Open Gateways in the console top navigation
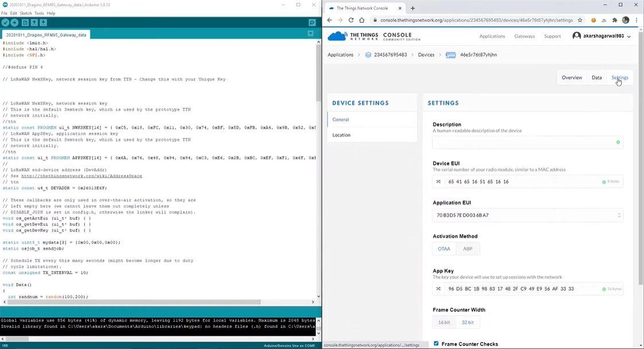 (x=525, y=36)
